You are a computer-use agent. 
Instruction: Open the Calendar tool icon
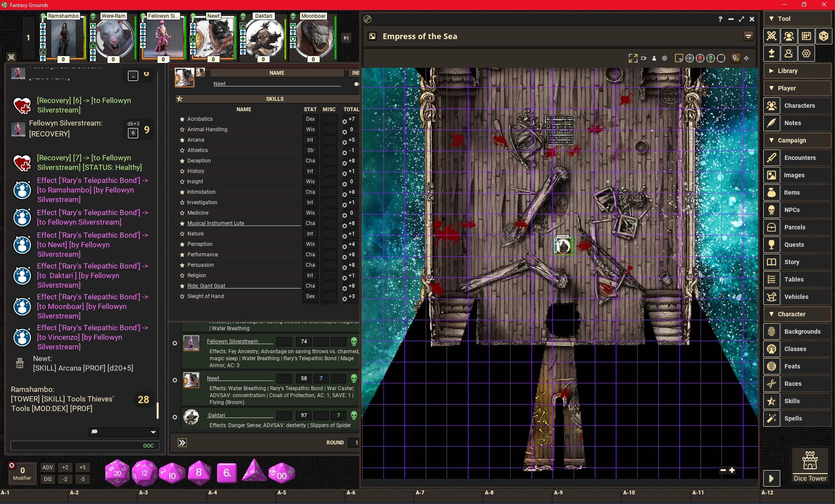[x=806, y=36]
